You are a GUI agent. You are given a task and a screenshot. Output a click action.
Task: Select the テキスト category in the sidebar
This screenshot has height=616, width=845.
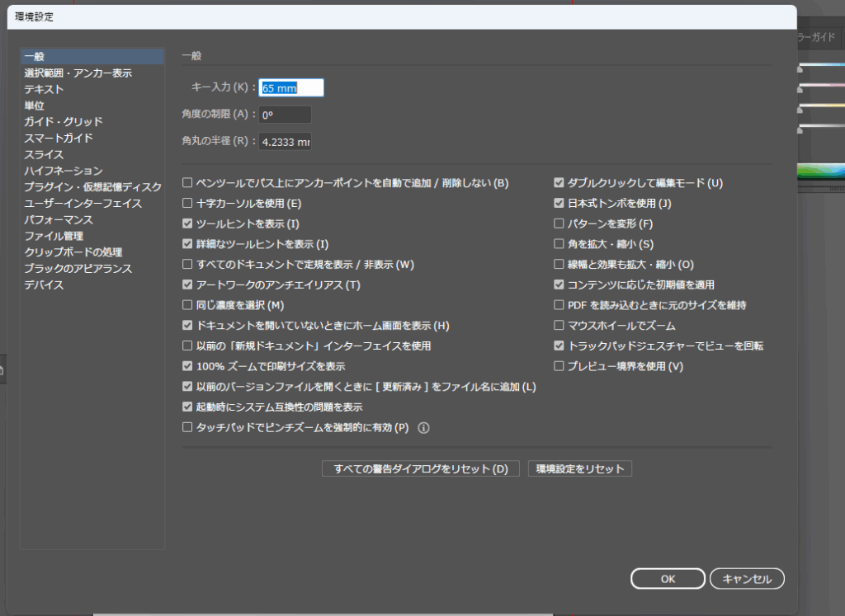44,89
